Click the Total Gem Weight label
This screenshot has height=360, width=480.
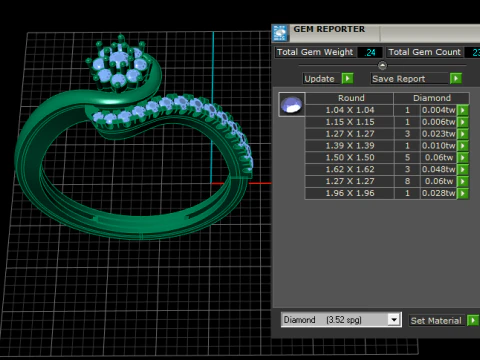[315, 52]
